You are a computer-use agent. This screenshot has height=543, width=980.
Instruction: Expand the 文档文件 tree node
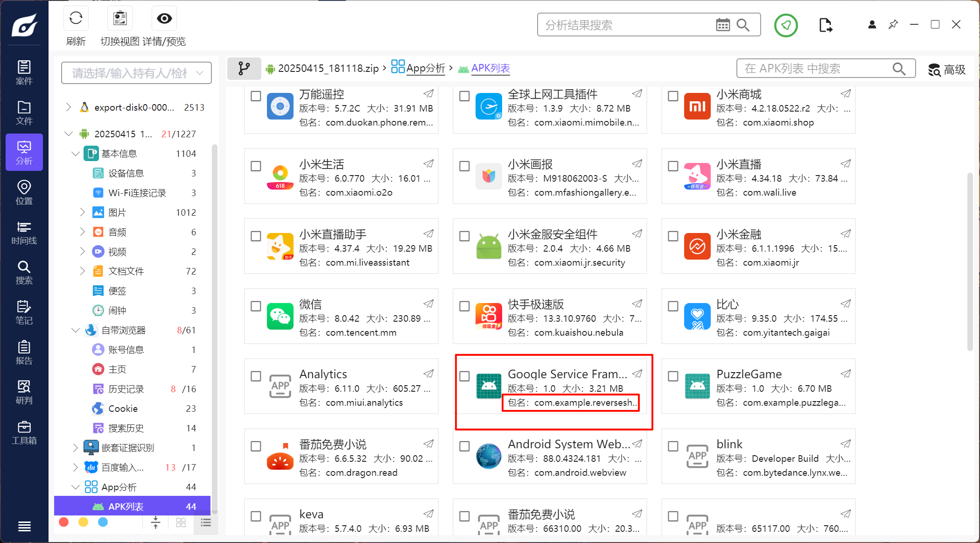(83, 271)
